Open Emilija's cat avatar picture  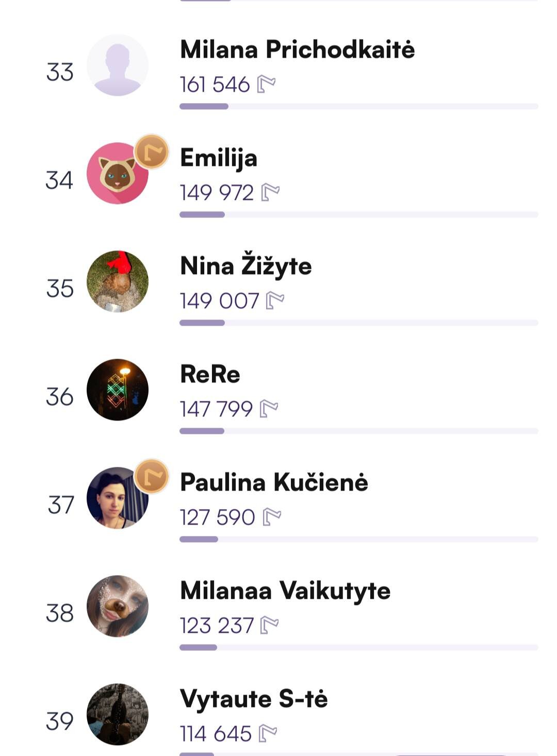pos(117,174)
